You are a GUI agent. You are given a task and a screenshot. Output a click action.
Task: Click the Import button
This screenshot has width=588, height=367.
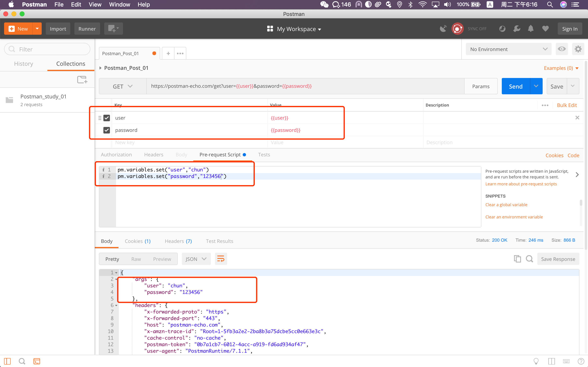tap(58, 29)
